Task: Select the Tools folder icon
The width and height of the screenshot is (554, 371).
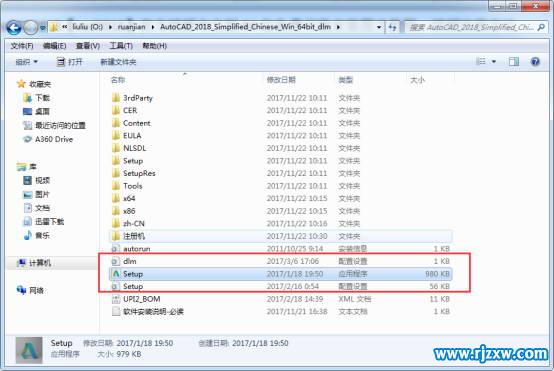Action: [x=116, y=186]
